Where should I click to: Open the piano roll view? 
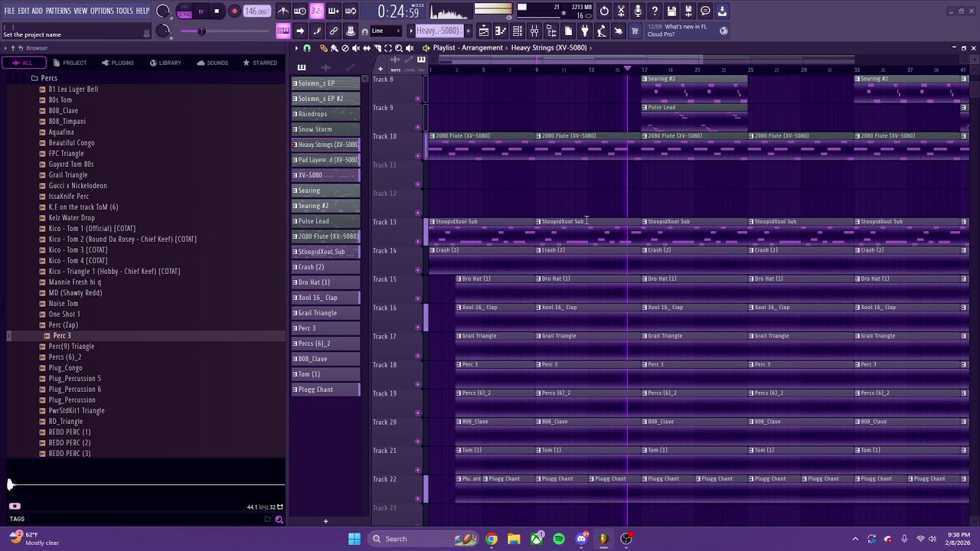click(x=501, y=31)
